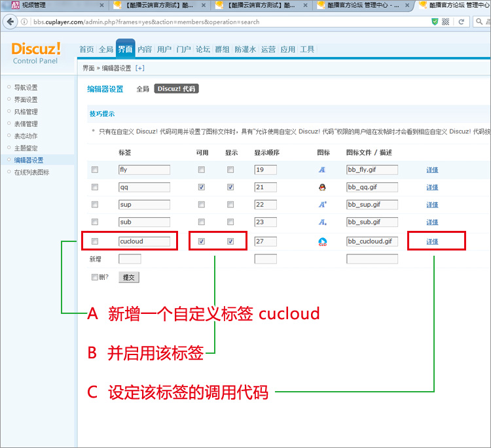This screenshot has height=448, width=491.
Task: Click the 提交 submit button
Action: point(129,277)
